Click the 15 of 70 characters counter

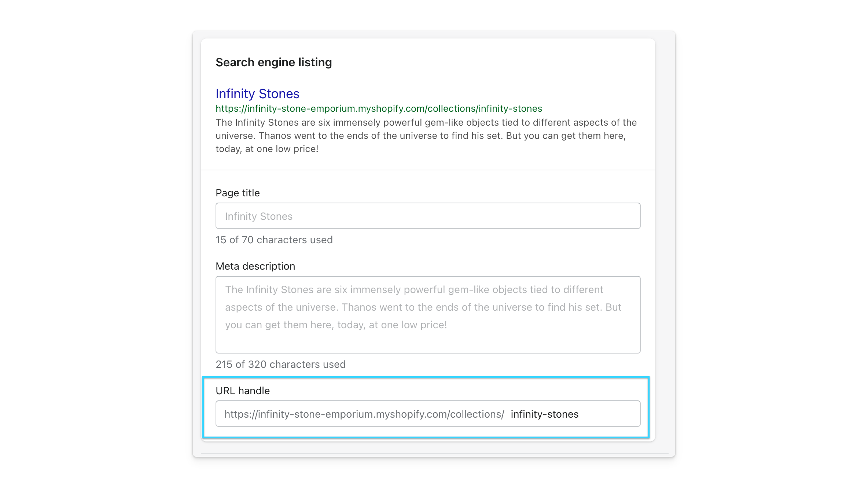click(274, 240)
